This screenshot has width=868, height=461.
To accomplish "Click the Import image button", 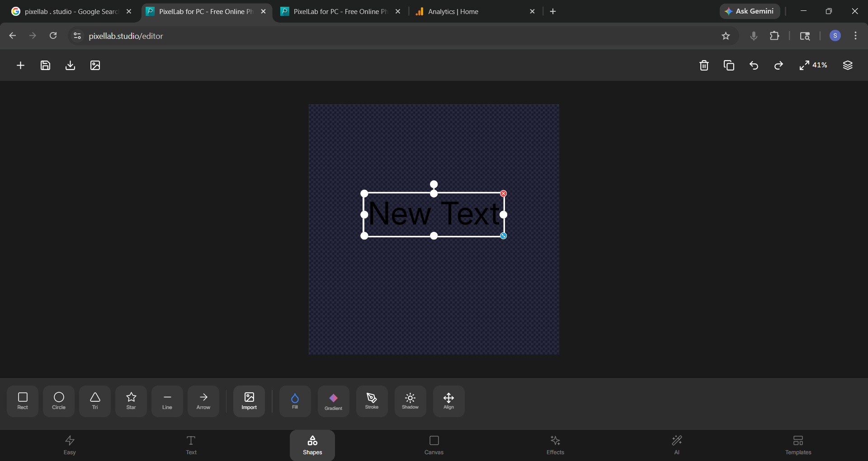I will coord(249,401).
